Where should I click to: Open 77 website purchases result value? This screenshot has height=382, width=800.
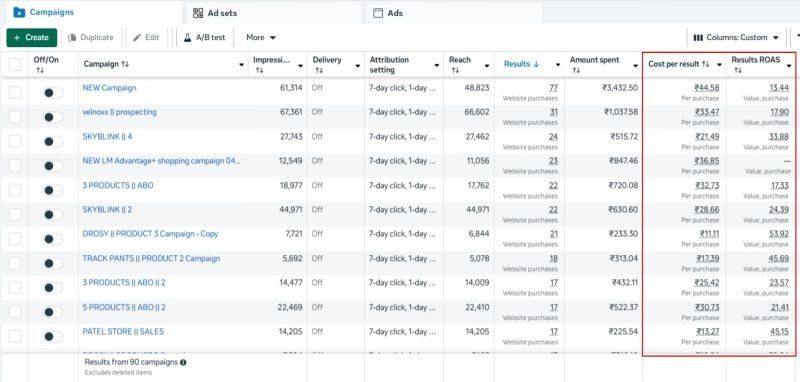[x=554, y=88]
